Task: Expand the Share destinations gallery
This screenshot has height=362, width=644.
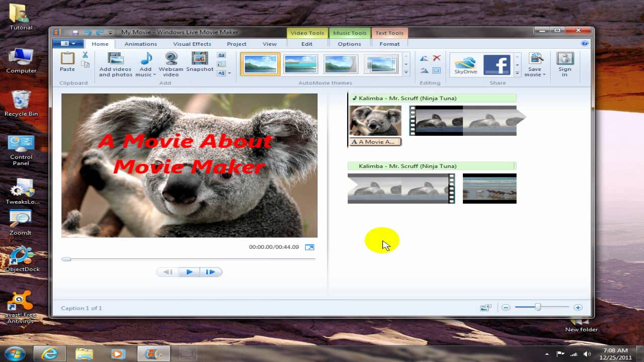Action: pos(517,73)
